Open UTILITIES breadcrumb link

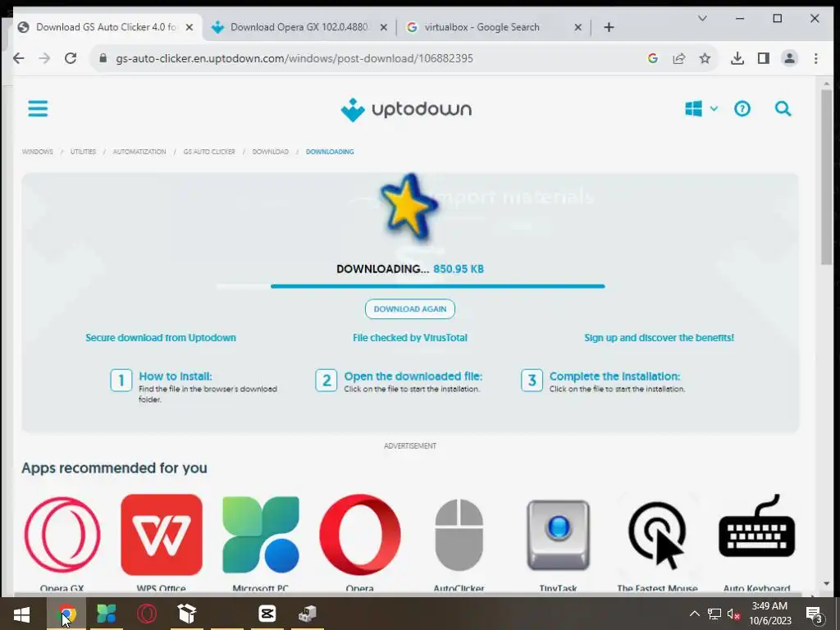coord(83,152)
